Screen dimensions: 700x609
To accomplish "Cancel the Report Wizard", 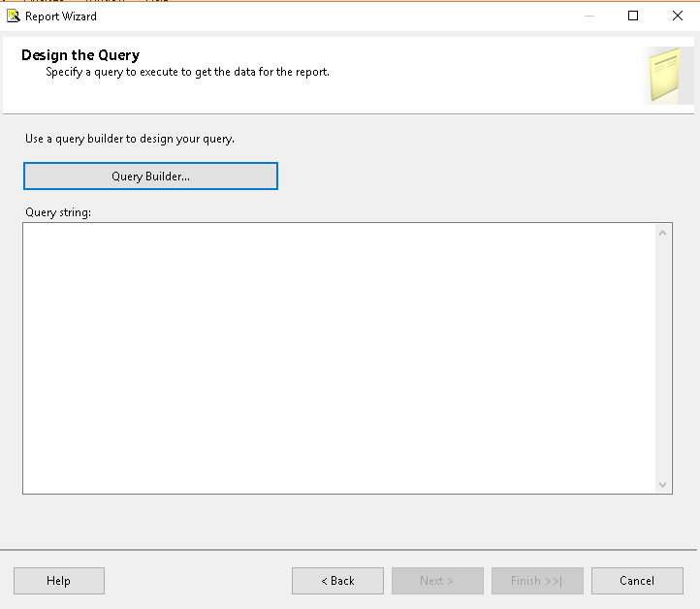I will point(637,581).
